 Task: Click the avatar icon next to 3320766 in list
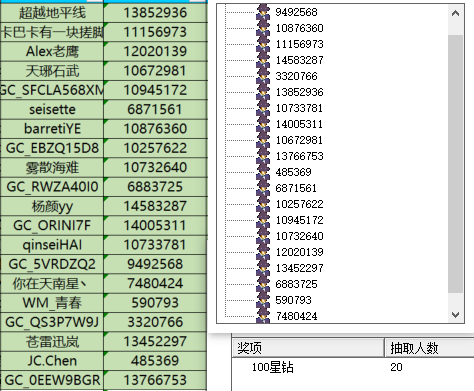[x=263, y=76]
